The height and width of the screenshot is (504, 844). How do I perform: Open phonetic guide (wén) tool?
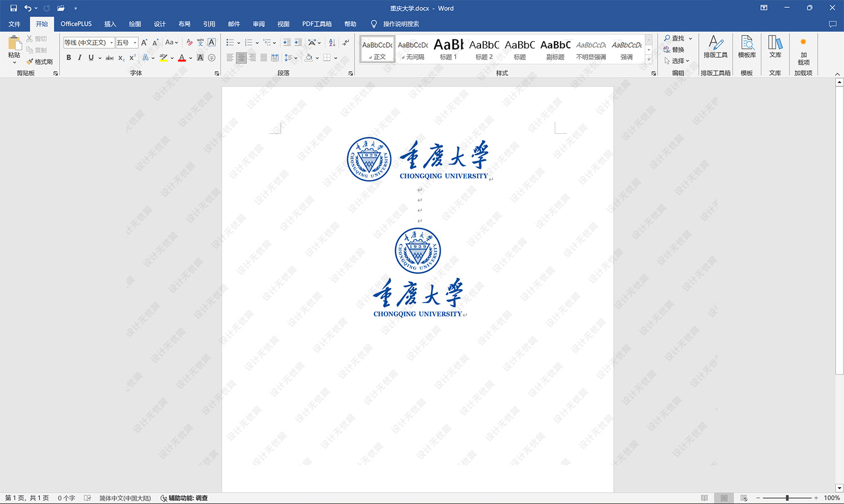coord(200,42)
